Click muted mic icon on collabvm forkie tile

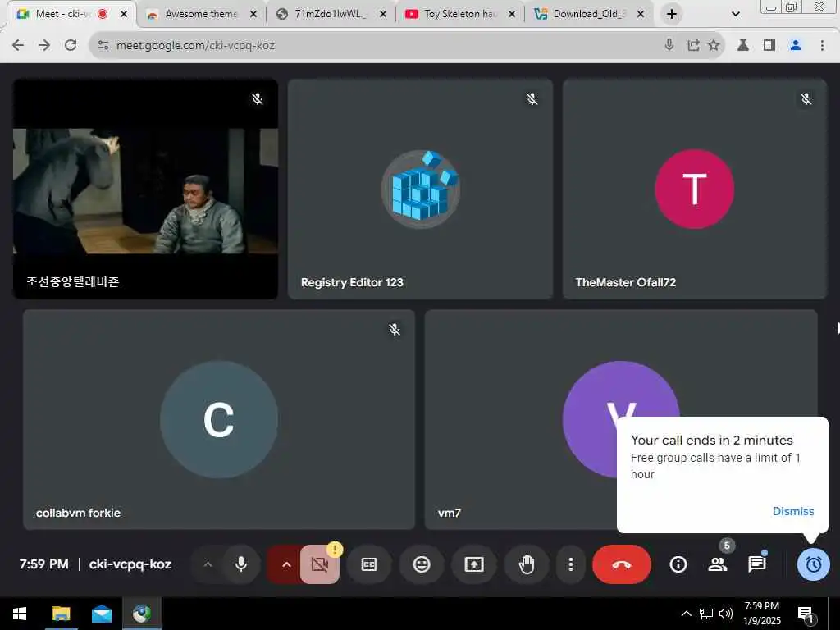395,330
